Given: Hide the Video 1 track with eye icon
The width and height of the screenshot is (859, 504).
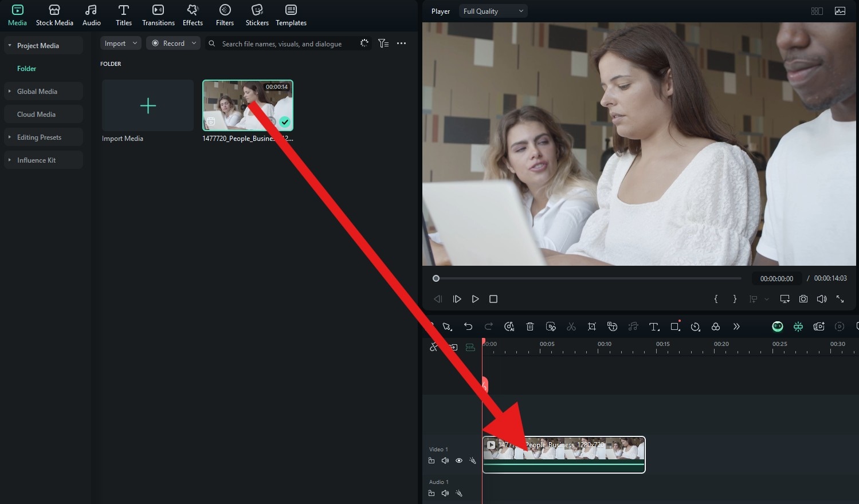Looking at the screenshot, I should coord(459,460).
